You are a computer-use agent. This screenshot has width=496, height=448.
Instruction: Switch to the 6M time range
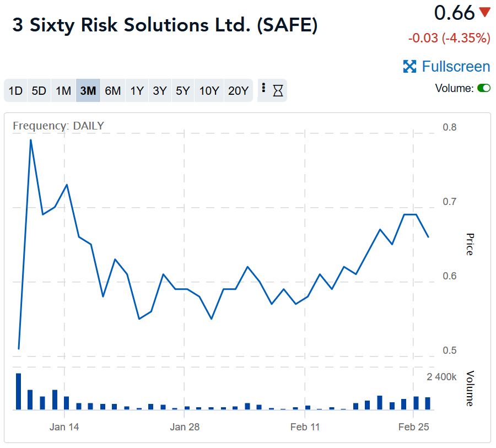(112, 91)
